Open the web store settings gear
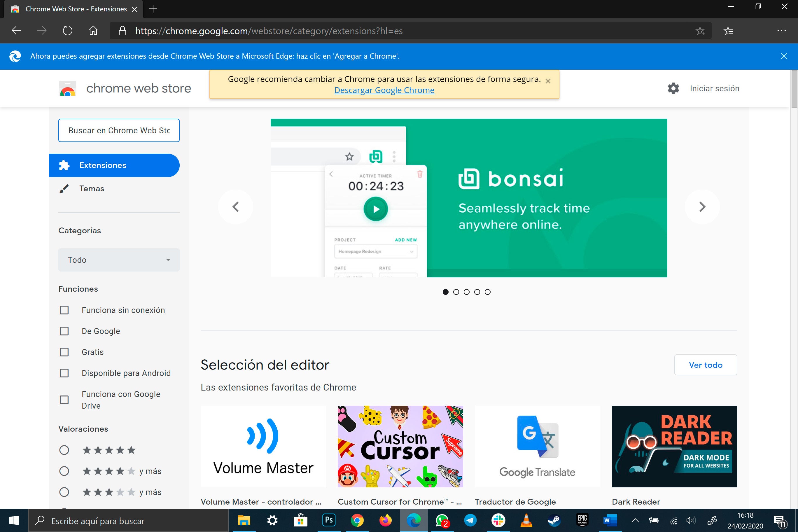The image size is (798, 532). [x=673, y=88]
